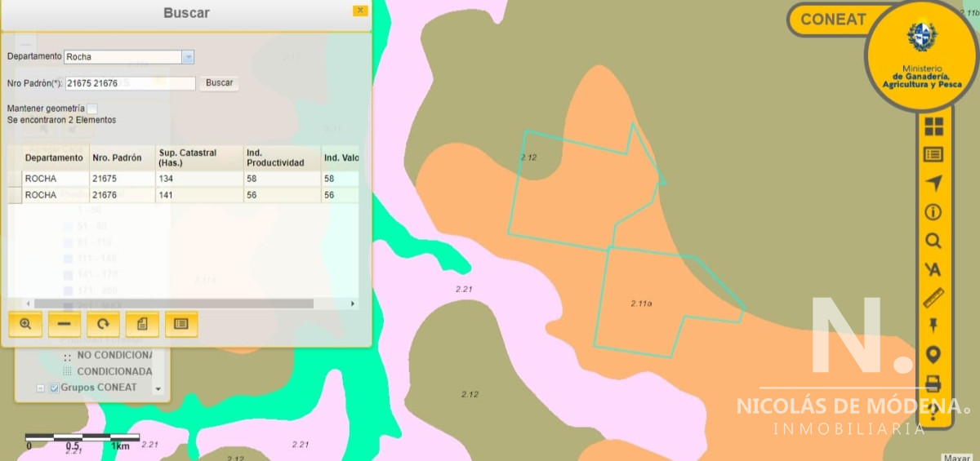This screenshot has height=461, width=980.
Task: Click the document export button in Buscar
Action: tap(142, 324)
